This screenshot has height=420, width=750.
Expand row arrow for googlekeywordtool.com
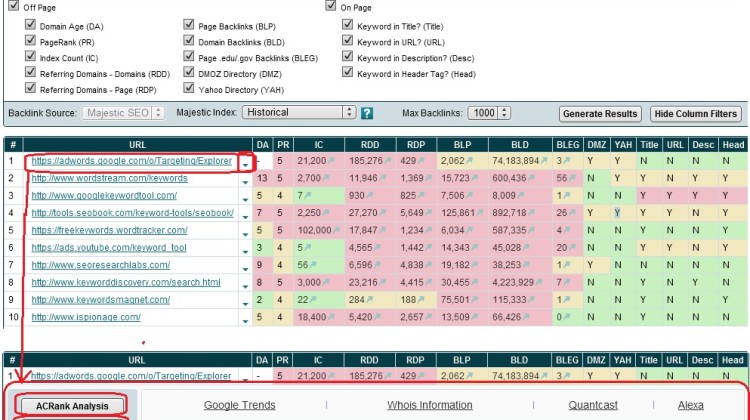(245, 199)
